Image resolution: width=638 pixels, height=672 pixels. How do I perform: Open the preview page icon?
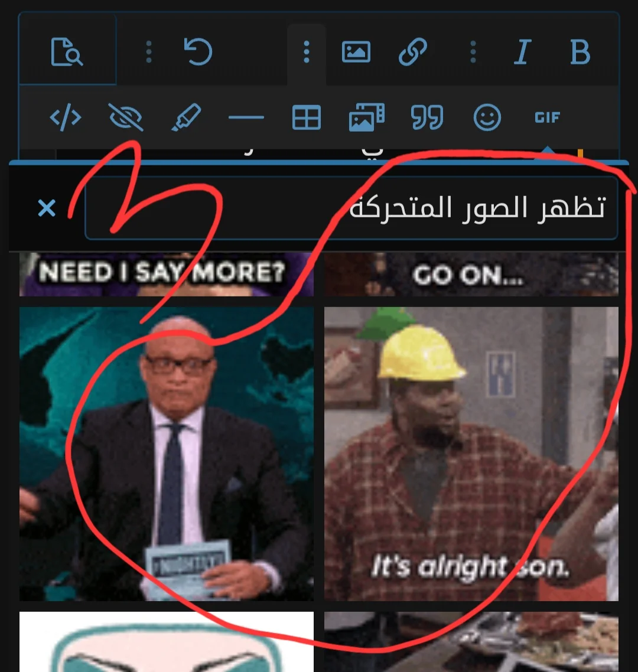66,52
